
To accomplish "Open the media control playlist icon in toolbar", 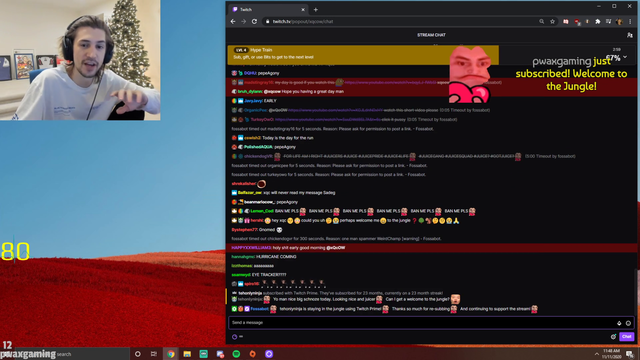I will (x=609, y=22).
